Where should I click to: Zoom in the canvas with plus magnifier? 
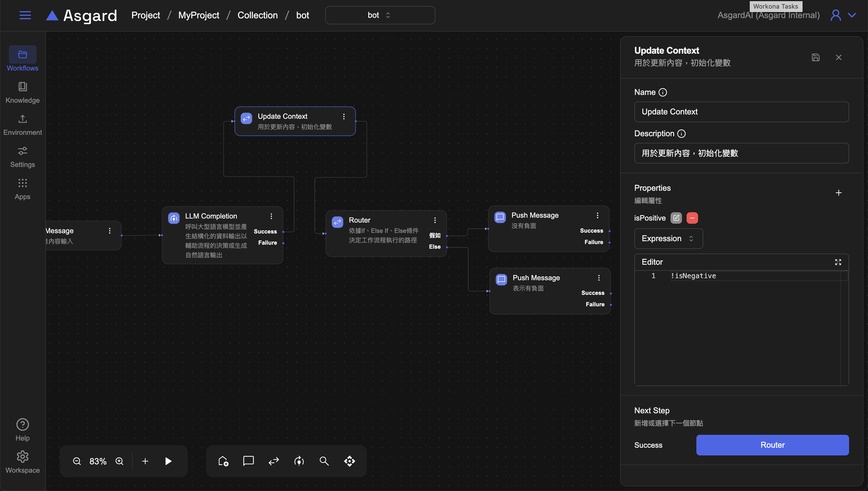pyautogui.click(x=119, y=461)
